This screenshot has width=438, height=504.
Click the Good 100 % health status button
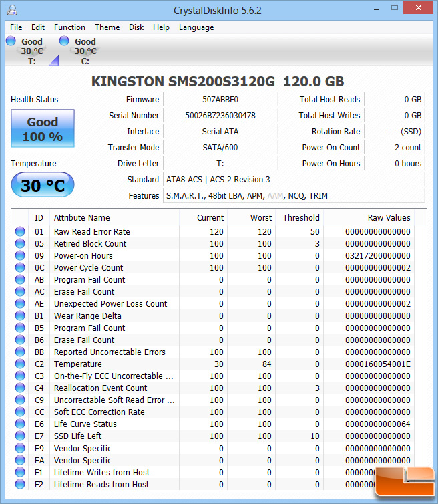coord(43,128)
